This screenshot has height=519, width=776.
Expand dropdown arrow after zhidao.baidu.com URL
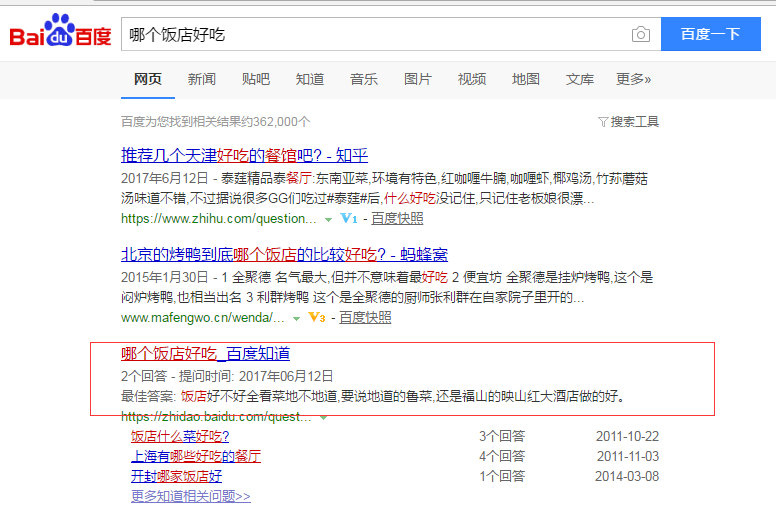tap(324, 416)
